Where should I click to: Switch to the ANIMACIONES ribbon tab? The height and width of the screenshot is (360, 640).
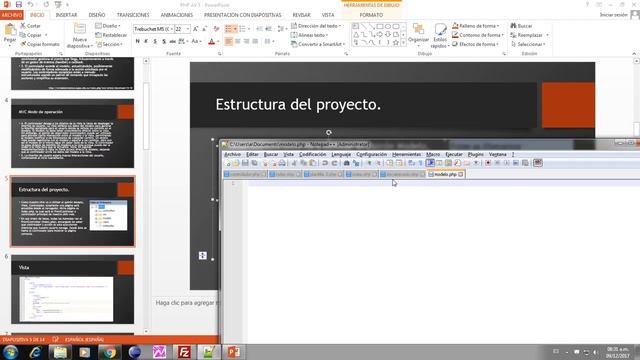click(177, 15)
